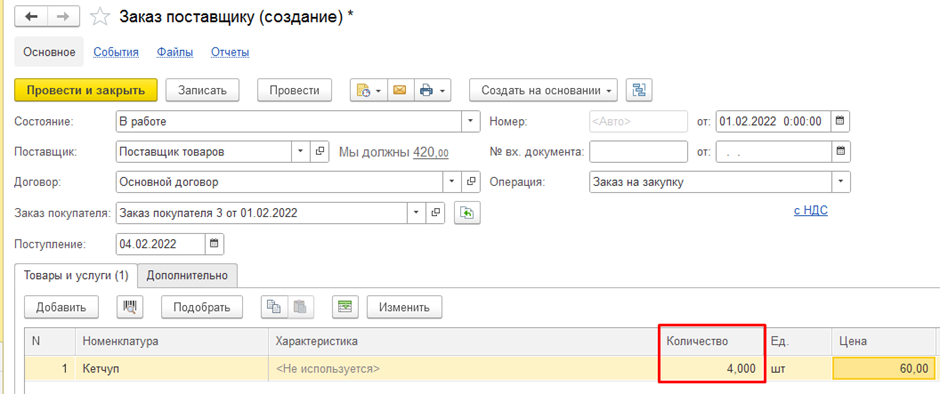Click the copy rows icon
Screen dimensions: 940x394
274,307
